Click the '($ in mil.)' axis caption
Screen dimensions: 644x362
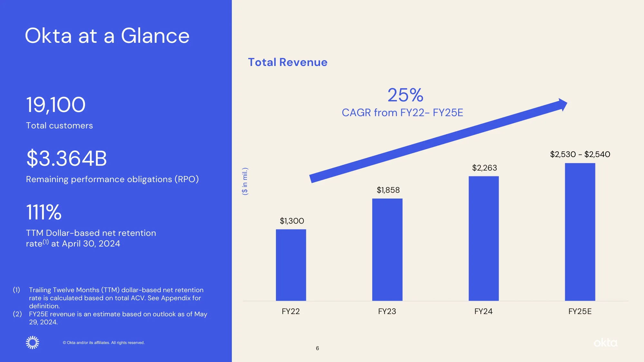click(245, 181)
